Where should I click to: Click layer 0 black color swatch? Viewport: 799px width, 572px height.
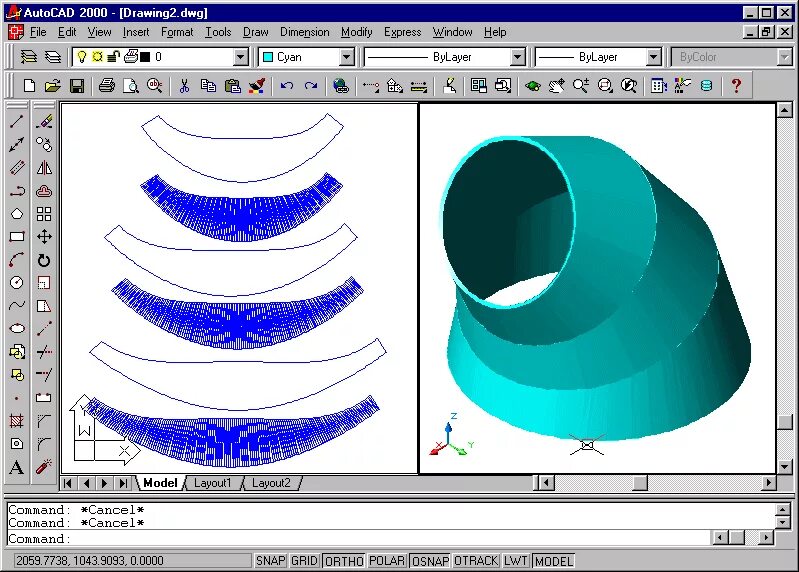pyautogui.click(x=145, y=57)
